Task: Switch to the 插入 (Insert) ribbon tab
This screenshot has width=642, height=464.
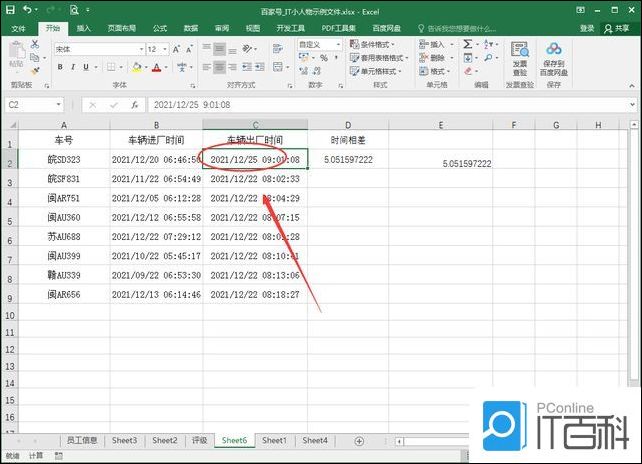Action: 84,28
